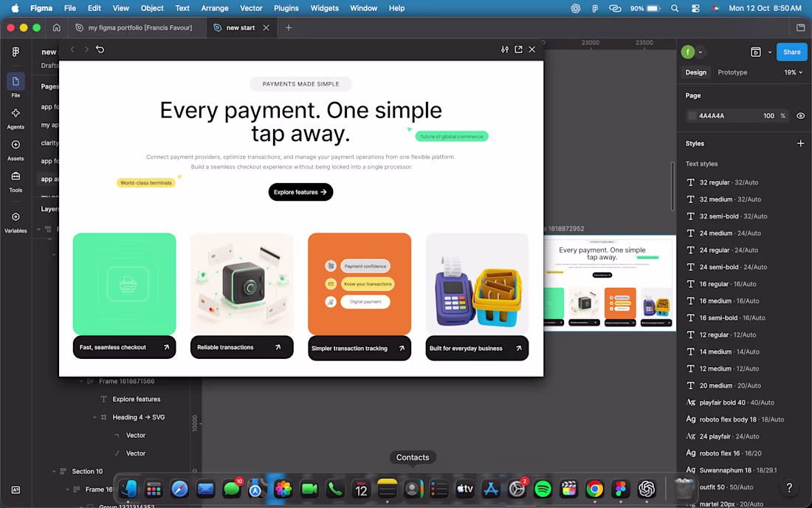This screenshot has width=812, height=508.
Task: Open a new tab with plus icon
Action: pyautogui.click(x=289, y=28)
